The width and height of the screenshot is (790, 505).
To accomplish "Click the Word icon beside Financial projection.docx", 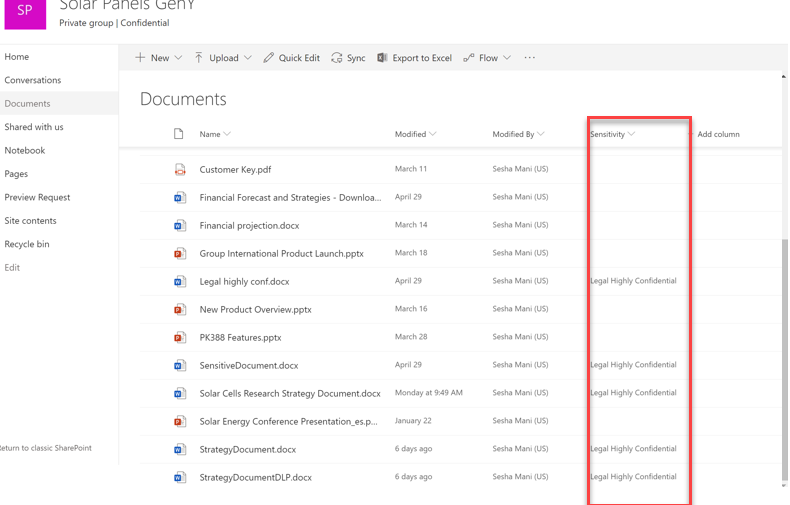I will pos(180,226).
